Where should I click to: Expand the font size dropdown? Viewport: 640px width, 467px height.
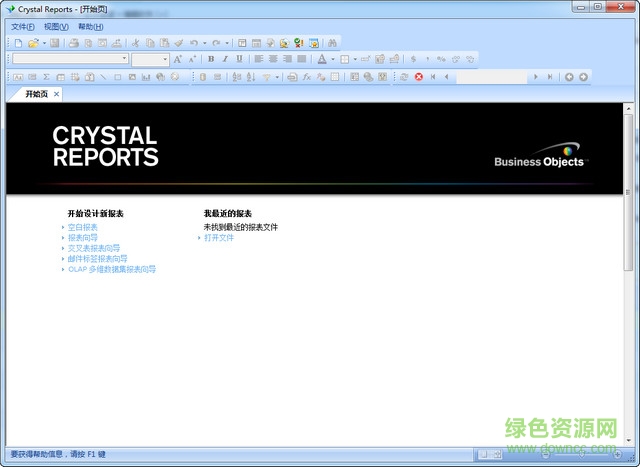click(163, 60)
